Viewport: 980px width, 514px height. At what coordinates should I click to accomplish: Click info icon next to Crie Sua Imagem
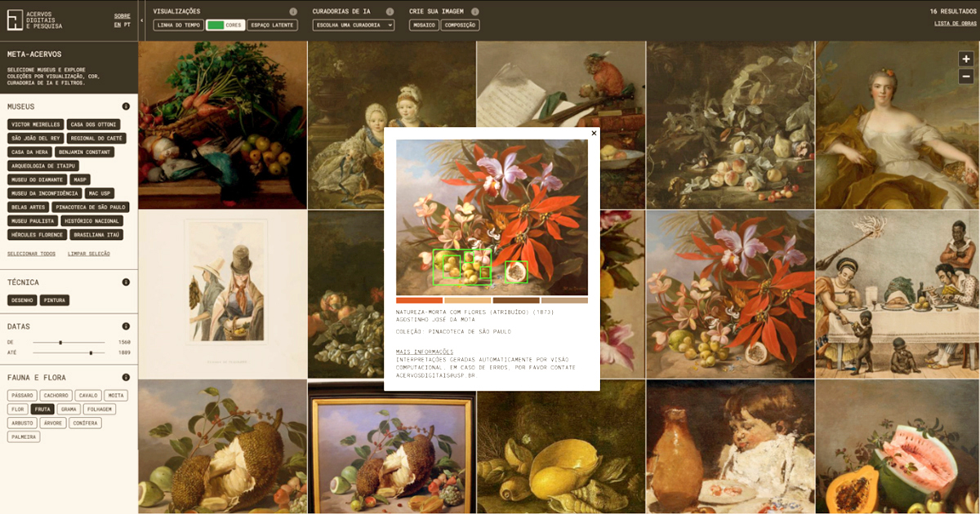(475, 12)
